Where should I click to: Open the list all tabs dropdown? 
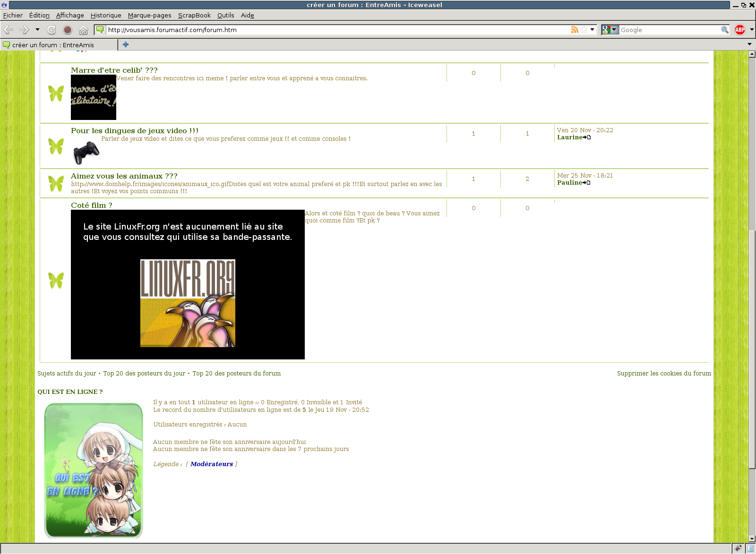(749, 44)
